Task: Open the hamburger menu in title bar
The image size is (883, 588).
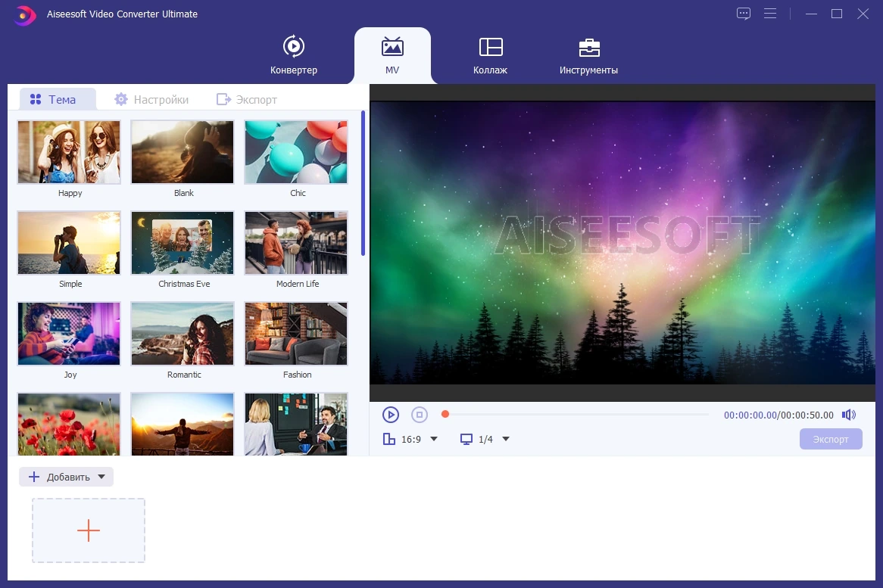Action: tap(770, 14)
